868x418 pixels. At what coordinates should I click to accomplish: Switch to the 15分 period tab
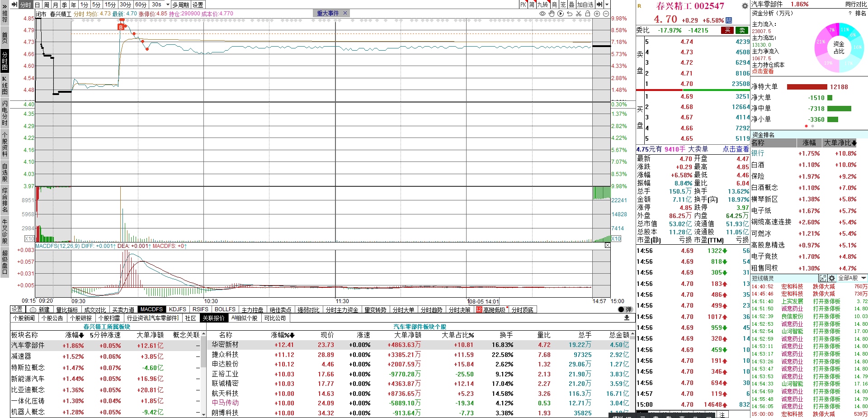coord(110,5)
